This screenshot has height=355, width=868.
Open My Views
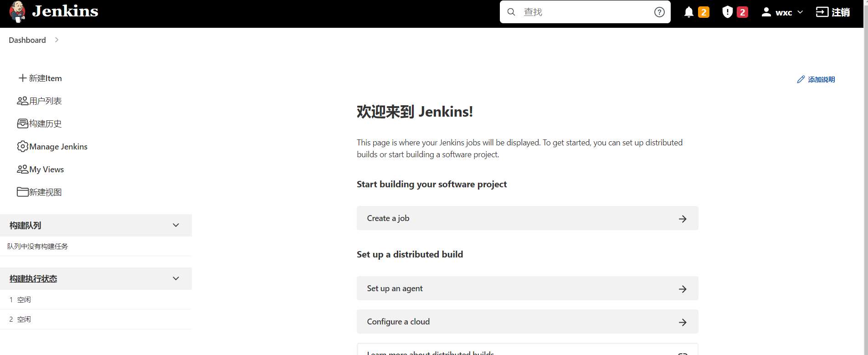click(x=46, y=170)
